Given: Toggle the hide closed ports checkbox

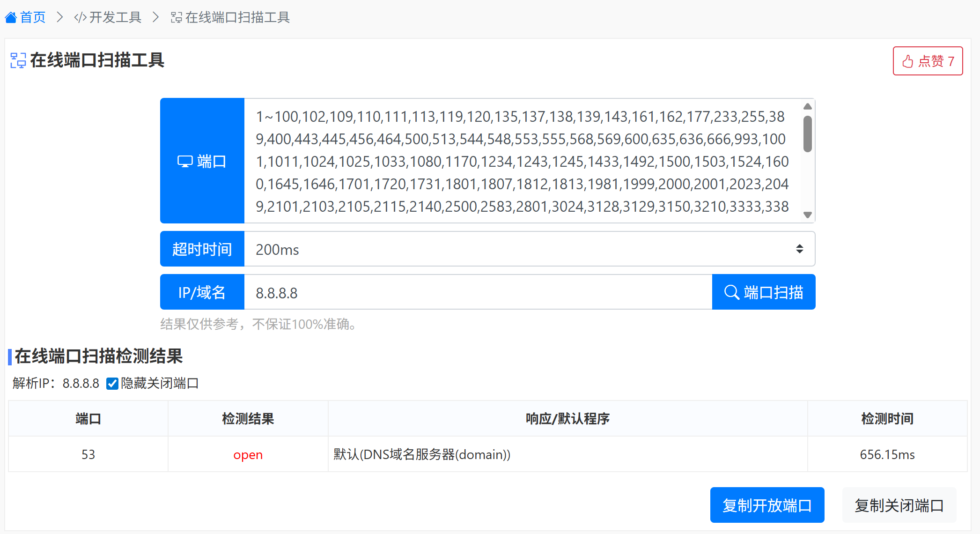Looking at the screenshot, I should click(112, 384).
